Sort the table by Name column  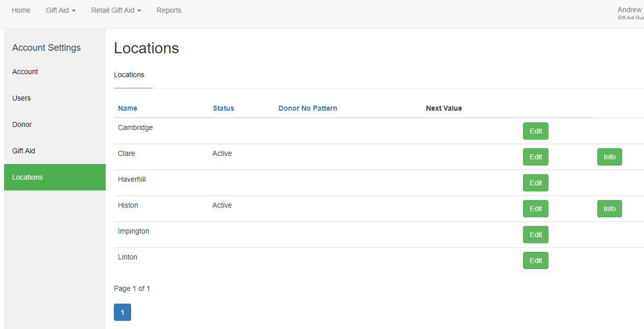tap(128, 108)
